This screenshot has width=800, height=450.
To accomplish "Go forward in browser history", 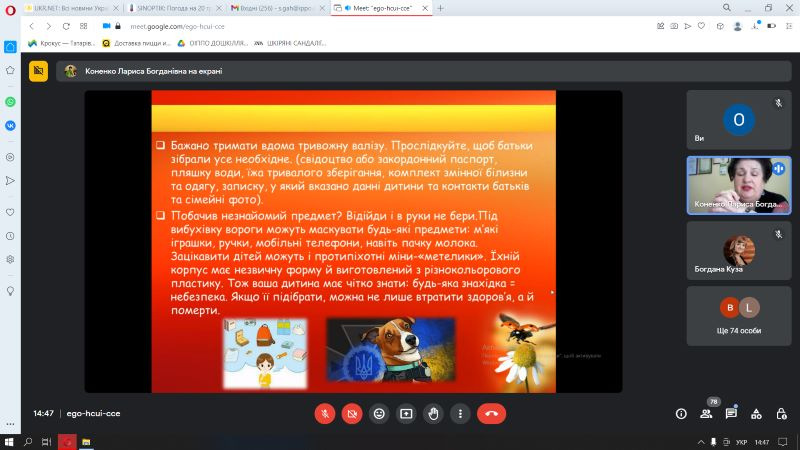I will point(48,26).
